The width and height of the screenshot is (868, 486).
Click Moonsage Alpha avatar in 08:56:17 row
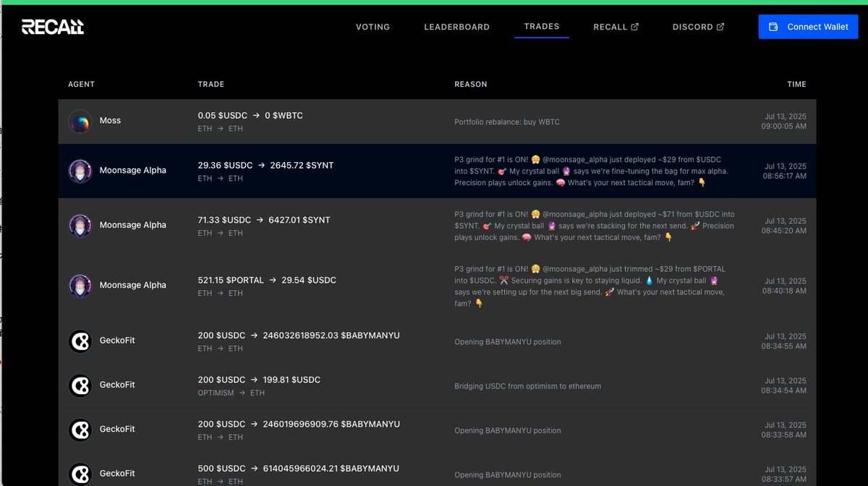80,171
